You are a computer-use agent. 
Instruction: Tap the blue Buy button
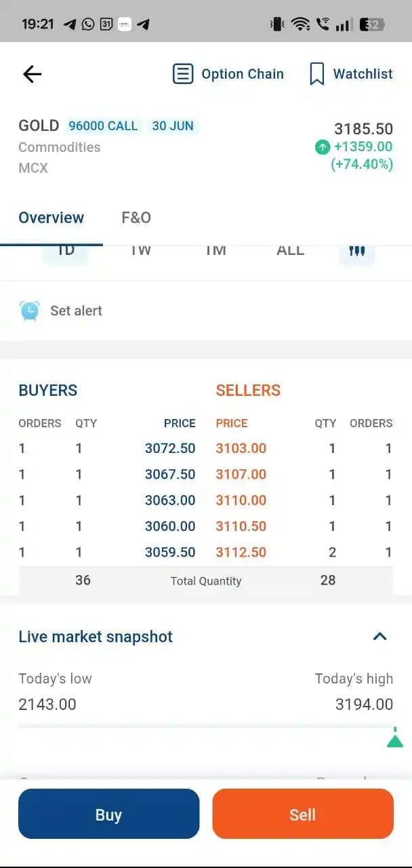tap(109, 814)
